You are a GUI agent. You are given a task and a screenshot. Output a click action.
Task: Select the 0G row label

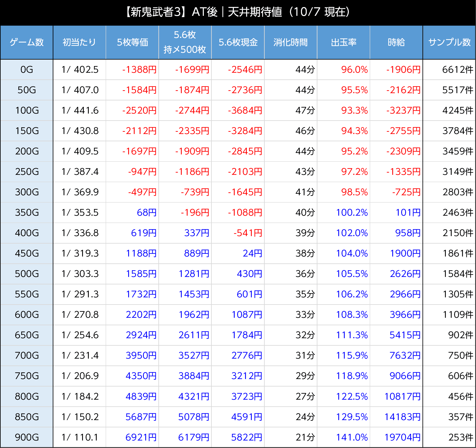[x=27, y=70]
